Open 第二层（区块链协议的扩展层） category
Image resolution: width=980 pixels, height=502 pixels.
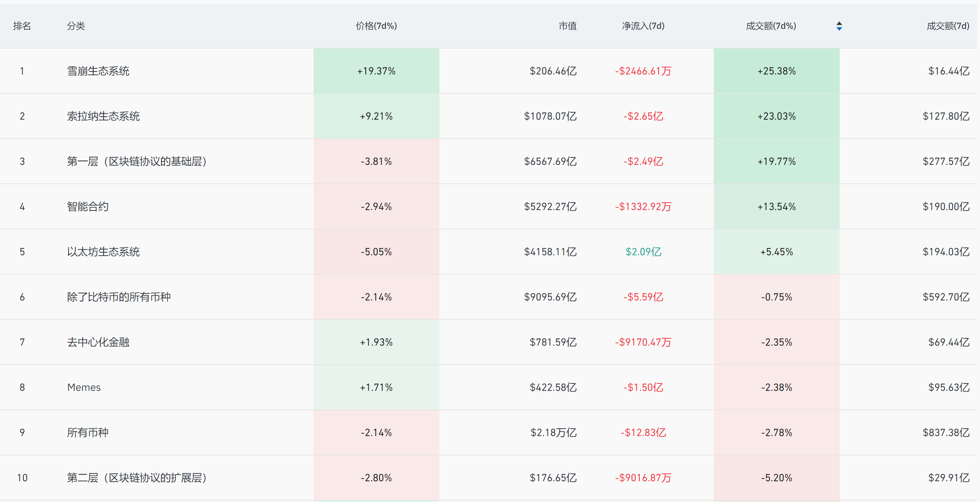[137, 478]
